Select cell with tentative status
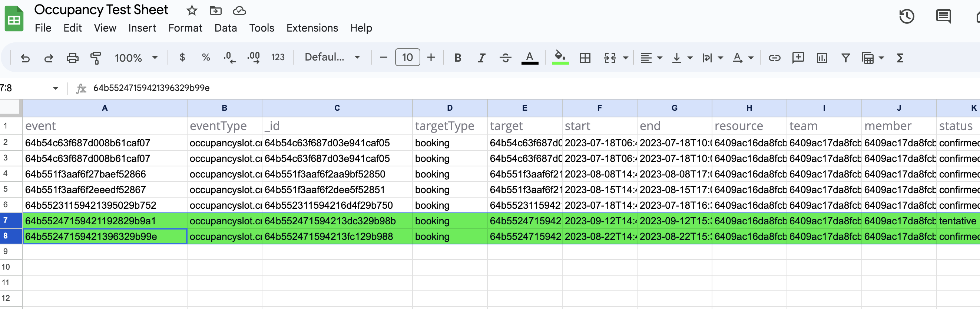This screenshot has height=309, width=980. coord(957,221)
